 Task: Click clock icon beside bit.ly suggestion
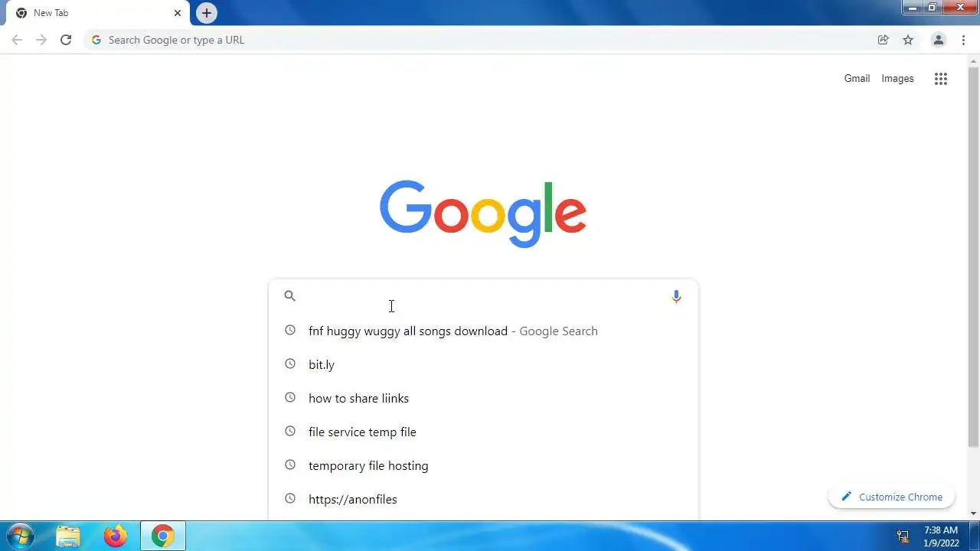290,364
